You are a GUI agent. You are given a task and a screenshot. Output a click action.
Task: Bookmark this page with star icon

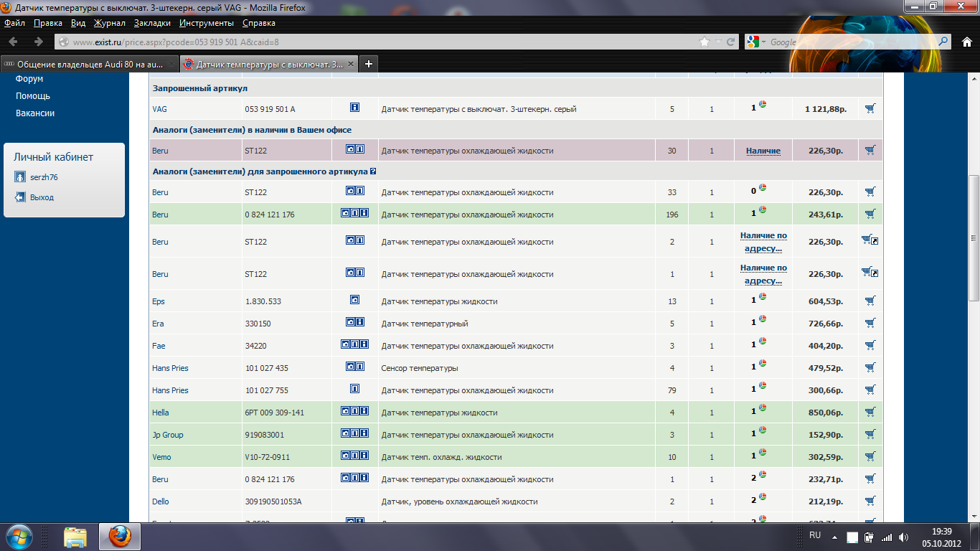pyautogui.click(x=705, y=42)
